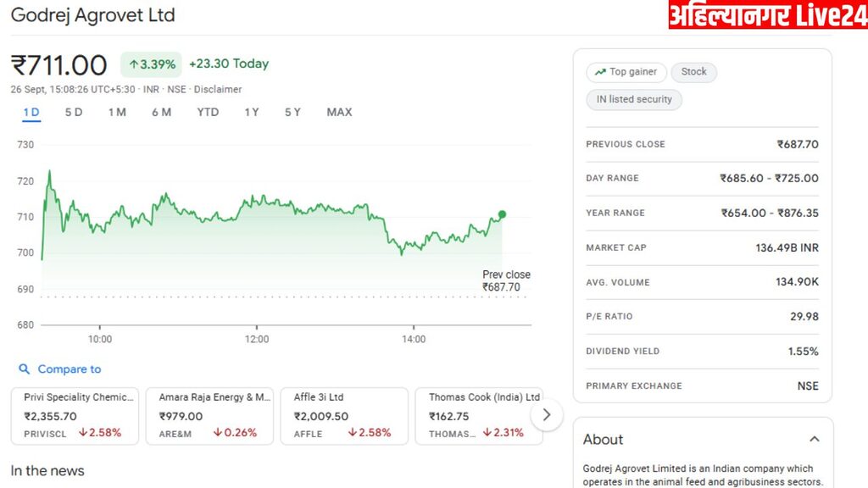Click the Compare to link
The width and height of the screenshot is (868, 488).
(x=70, y=369)
